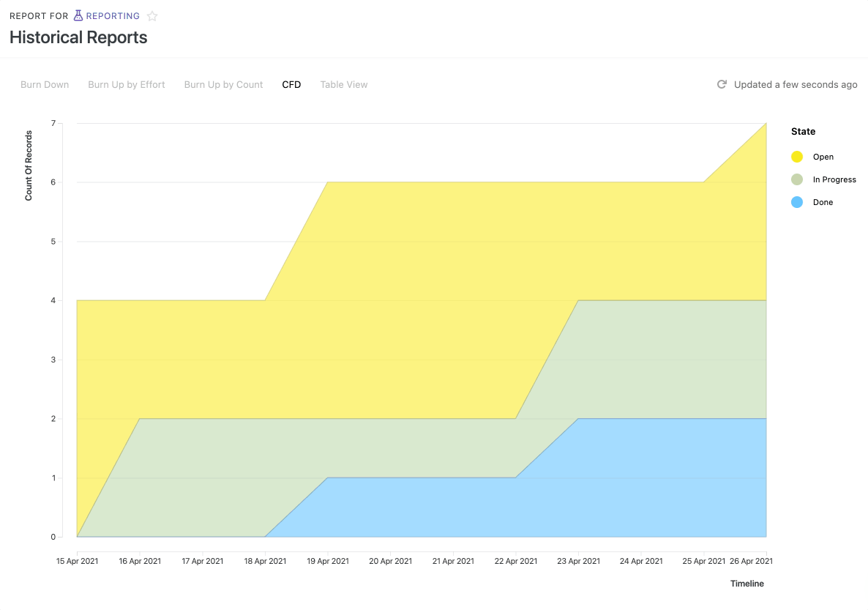
Task: Toggle the Done series visibility
Action: pyautogui.click(x=815, y=201)
